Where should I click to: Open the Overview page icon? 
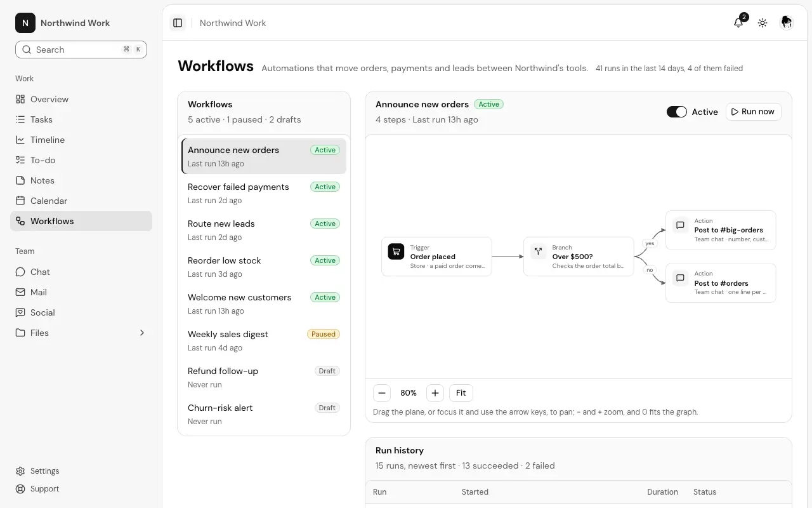20,99
